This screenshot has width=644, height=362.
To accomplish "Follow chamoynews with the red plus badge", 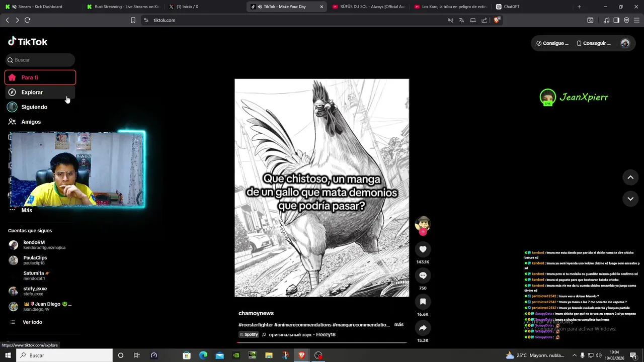I will tap(423, 232).
